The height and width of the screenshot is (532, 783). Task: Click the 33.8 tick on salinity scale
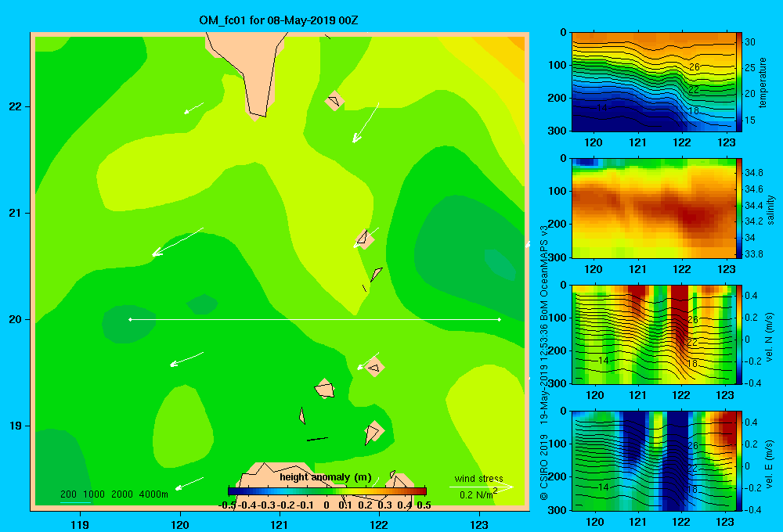coord(753,254)
